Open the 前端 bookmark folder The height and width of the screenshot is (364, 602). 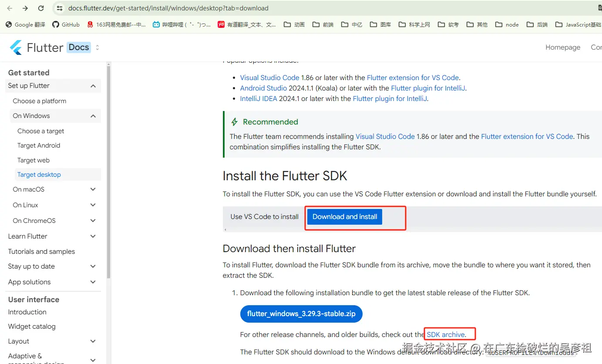323,25
